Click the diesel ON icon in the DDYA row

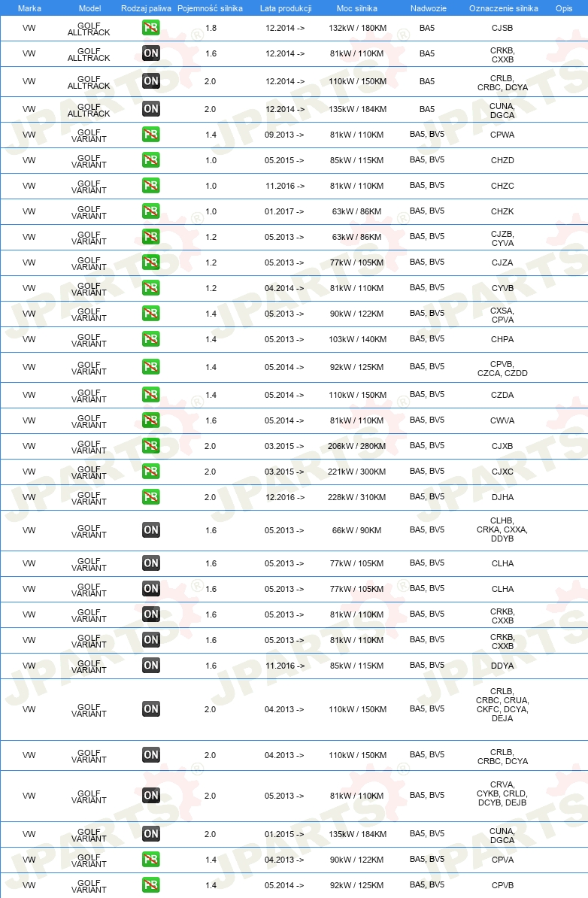pyautogui.click(x=151, y=665)
